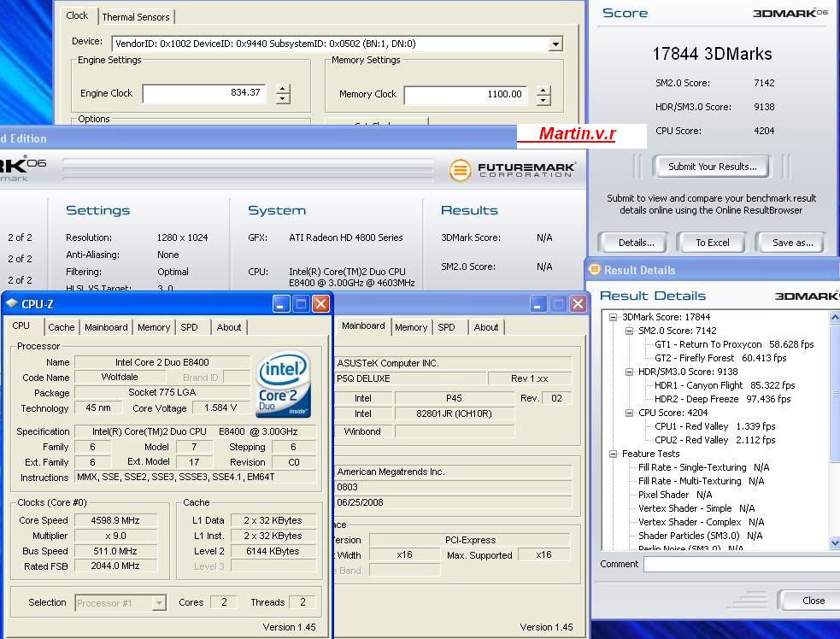Click the CPU-Z title bar icon
Image resolution: width=840 pixels, height=639 pixels.
pyautogui.click(x=11, y=304)
